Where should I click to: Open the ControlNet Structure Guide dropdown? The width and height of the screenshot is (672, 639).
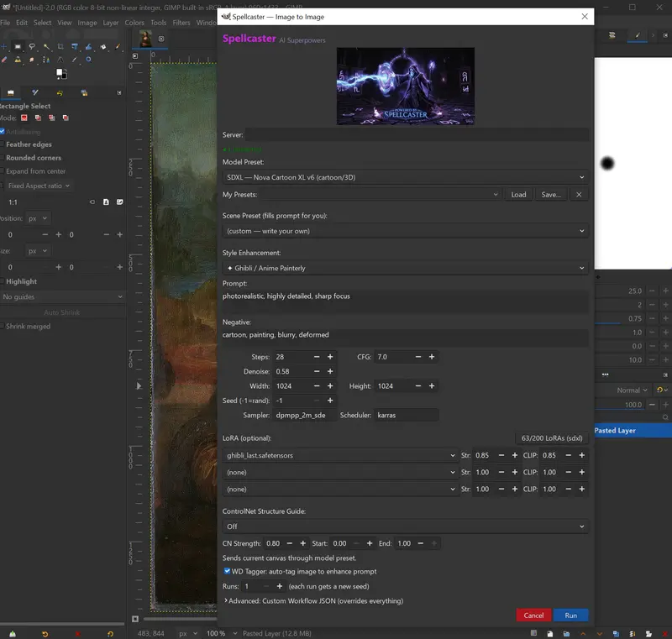tap(405, 526)
